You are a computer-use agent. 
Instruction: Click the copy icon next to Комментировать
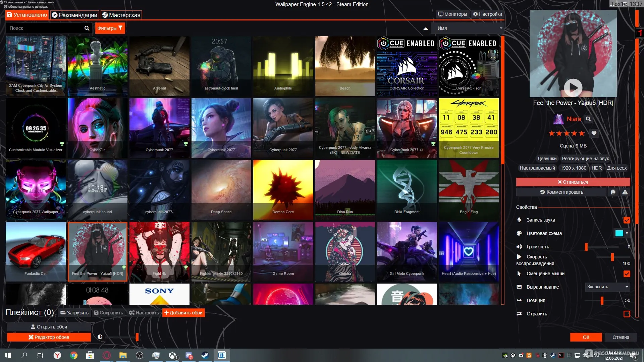click(x=613, y=192)
